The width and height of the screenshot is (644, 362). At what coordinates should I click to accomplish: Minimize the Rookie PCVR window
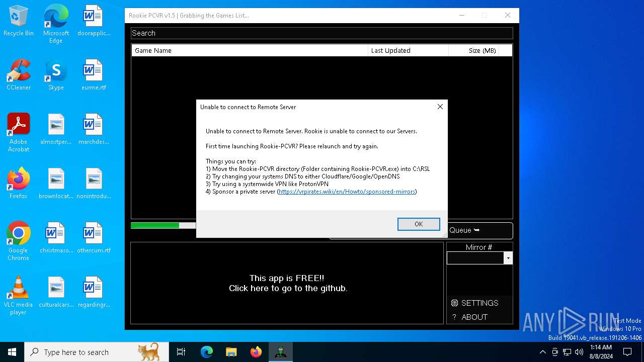[462, 16]
